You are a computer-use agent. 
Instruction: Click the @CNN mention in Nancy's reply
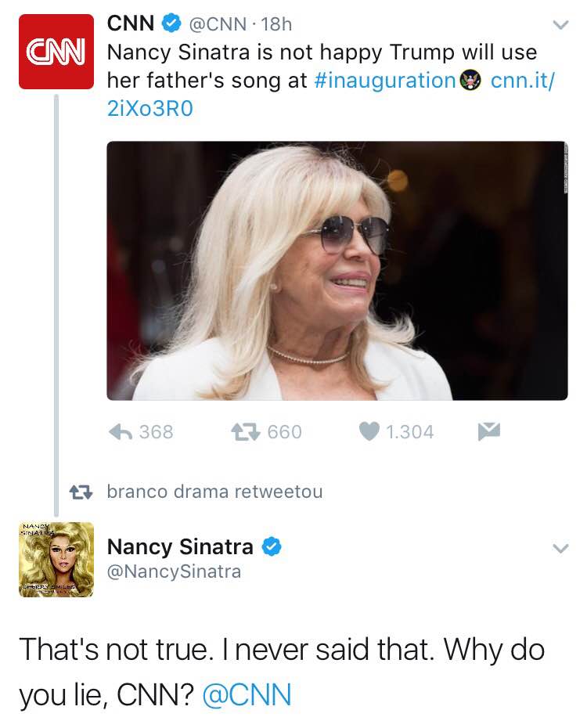point(247,694)
